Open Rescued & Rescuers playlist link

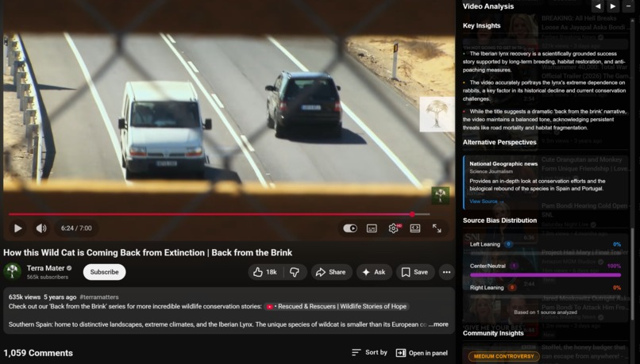337,307
